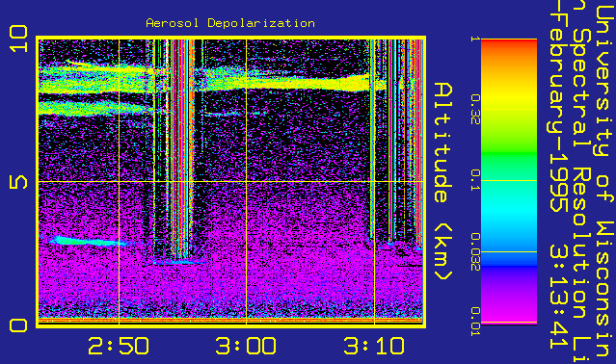Click the 3:10 time axis label
Image resolution: width=616 pixels, height=364 pixels.
pos(374,346)
